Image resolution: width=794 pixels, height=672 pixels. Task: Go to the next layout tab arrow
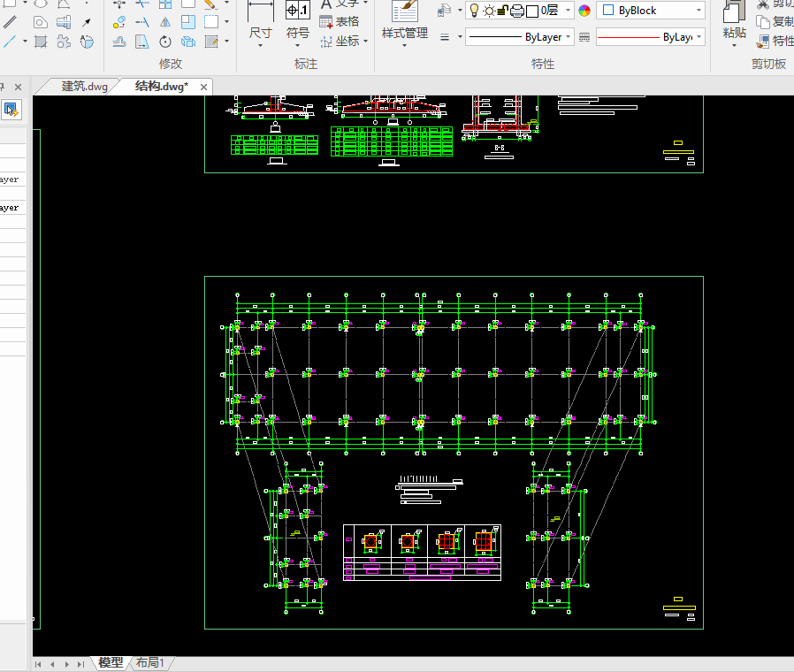coord(66,664)
